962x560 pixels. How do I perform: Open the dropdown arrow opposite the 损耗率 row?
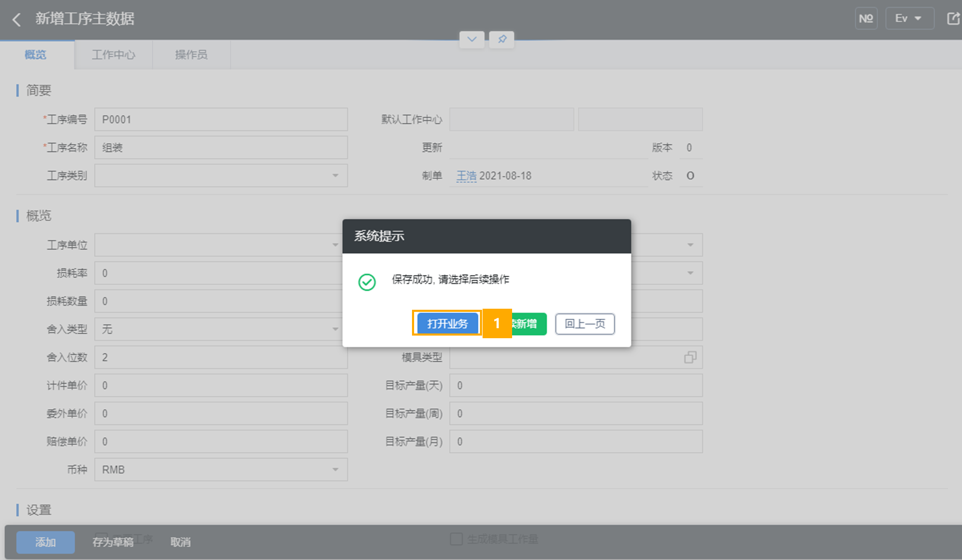690,273
